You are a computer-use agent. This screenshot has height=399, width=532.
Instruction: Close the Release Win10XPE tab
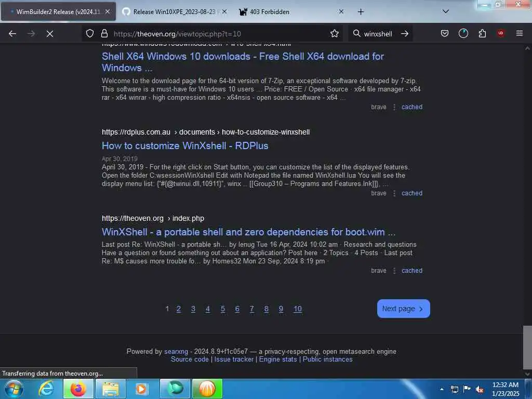224,11
